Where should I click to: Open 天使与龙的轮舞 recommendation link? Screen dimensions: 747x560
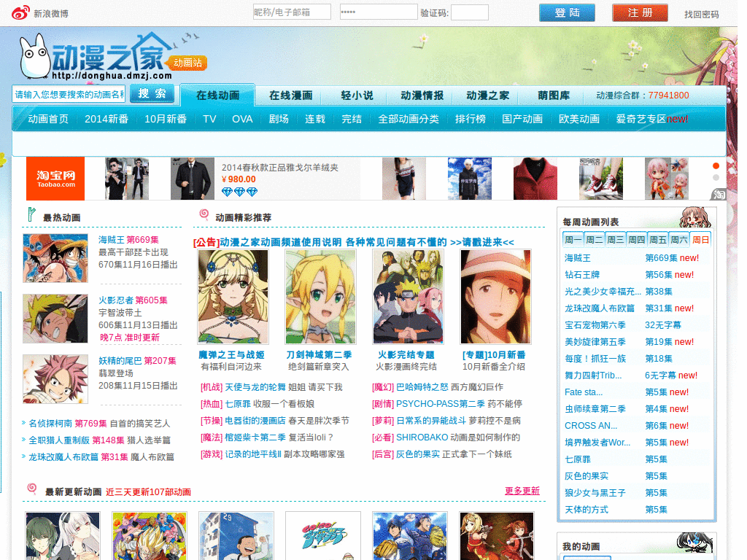coord(255,387)
